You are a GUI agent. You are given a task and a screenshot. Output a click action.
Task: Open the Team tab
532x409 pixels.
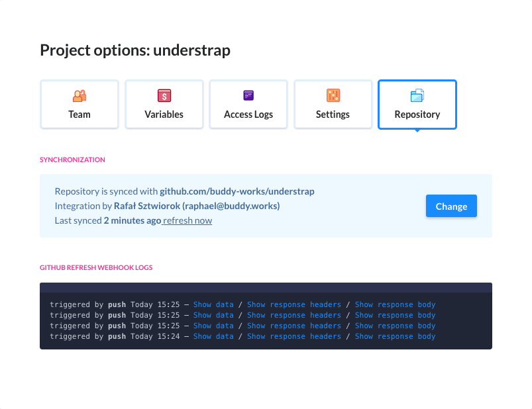(80, 105)
